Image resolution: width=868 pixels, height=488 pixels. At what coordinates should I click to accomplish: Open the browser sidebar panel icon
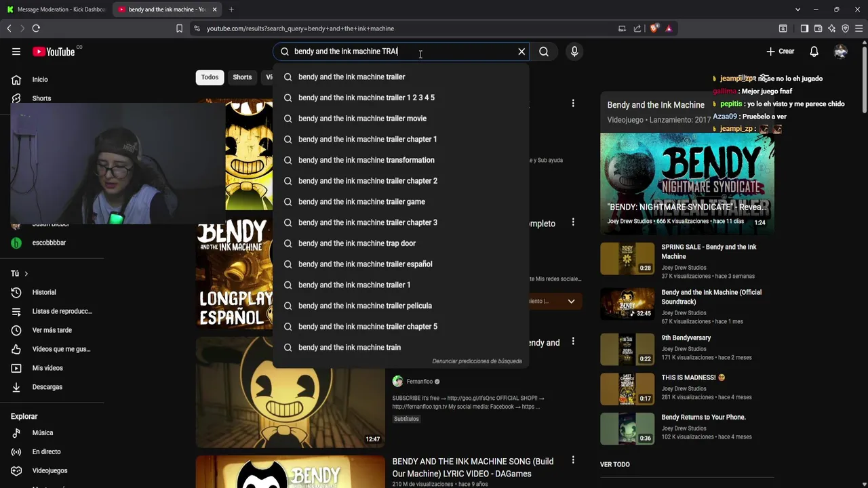[804, 28]
